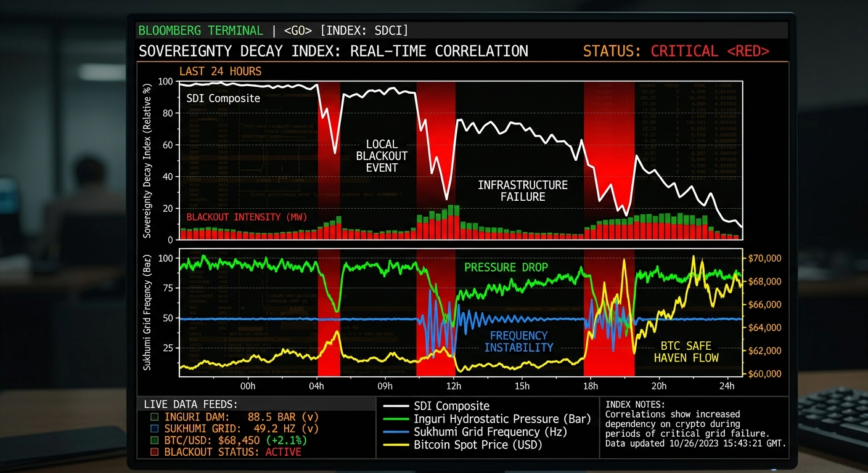
Task: Click the INDEX NOTES heading
Action: 635,405
